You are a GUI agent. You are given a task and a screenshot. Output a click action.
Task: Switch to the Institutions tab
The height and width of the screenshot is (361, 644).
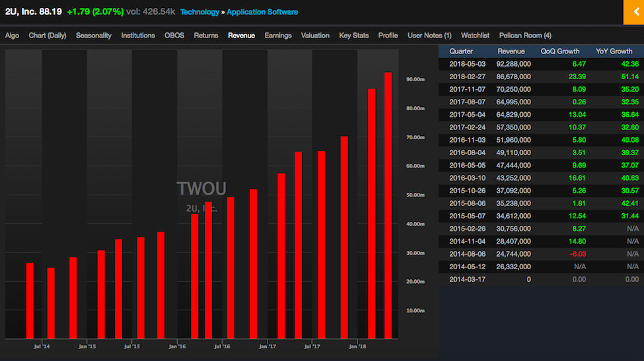click(138, 36)
